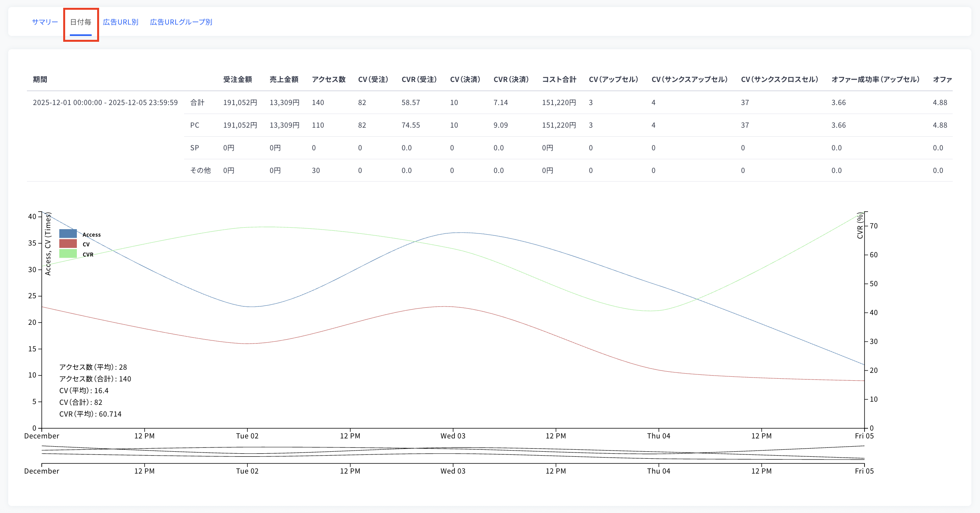
Task: Click the CVR(受注) column header
Action: 419,80
